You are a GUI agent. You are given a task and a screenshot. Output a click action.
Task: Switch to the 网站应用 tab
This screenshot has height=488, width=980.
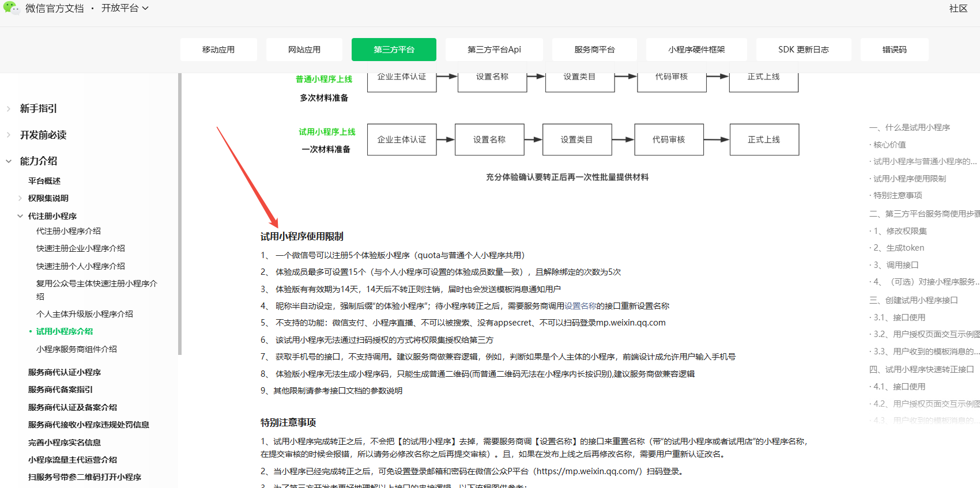(304, 50)
